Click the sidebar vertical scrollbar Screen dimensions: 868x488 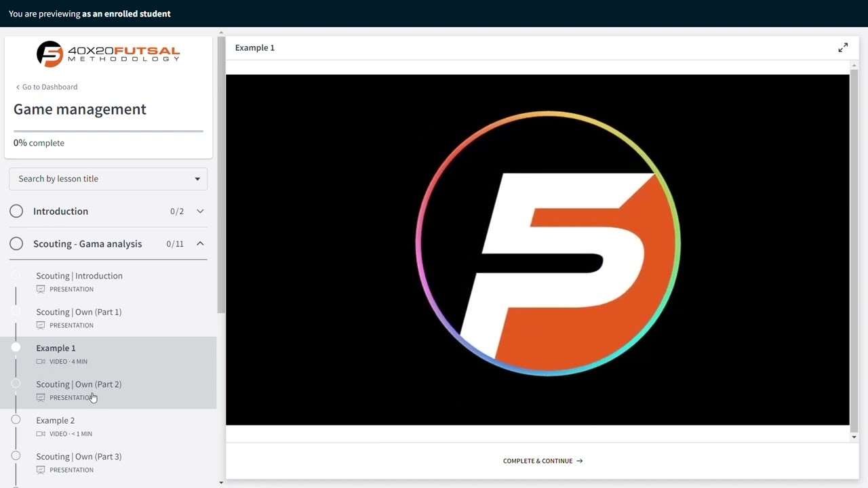(x=221, y=175)
